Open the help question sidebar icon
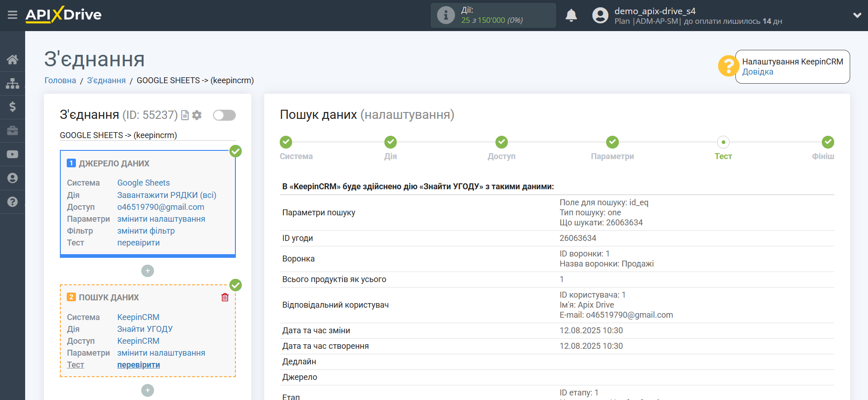 point(12,202)
